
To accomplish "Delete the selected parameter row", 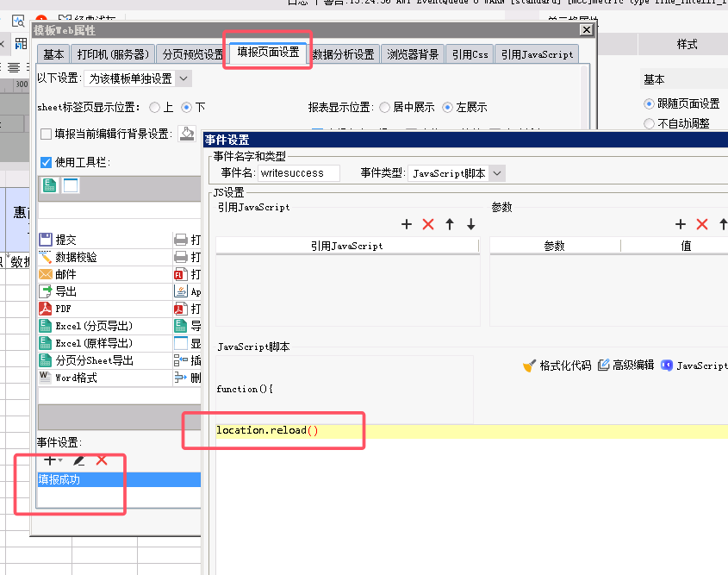I will click(702, 224).
